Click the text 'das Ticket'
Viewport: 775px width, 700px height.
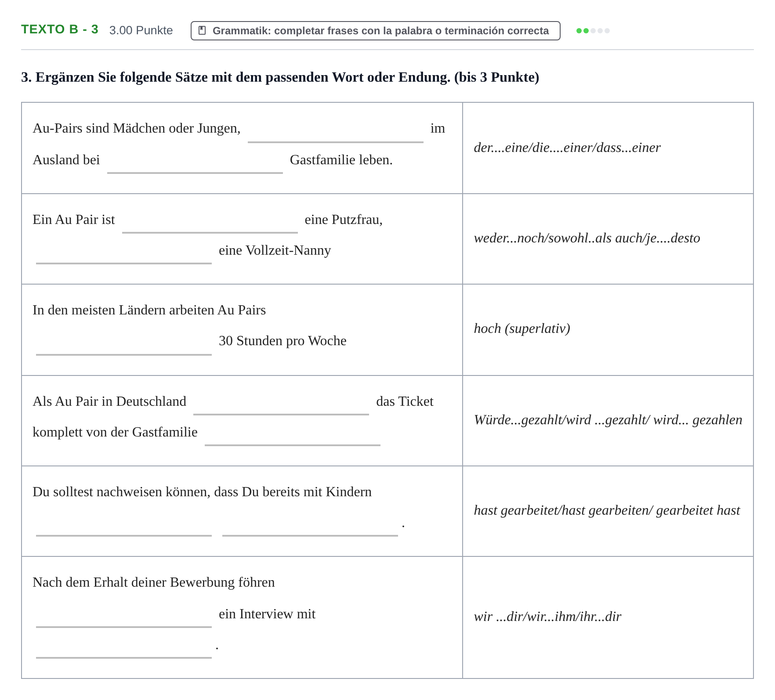point(405,401)
